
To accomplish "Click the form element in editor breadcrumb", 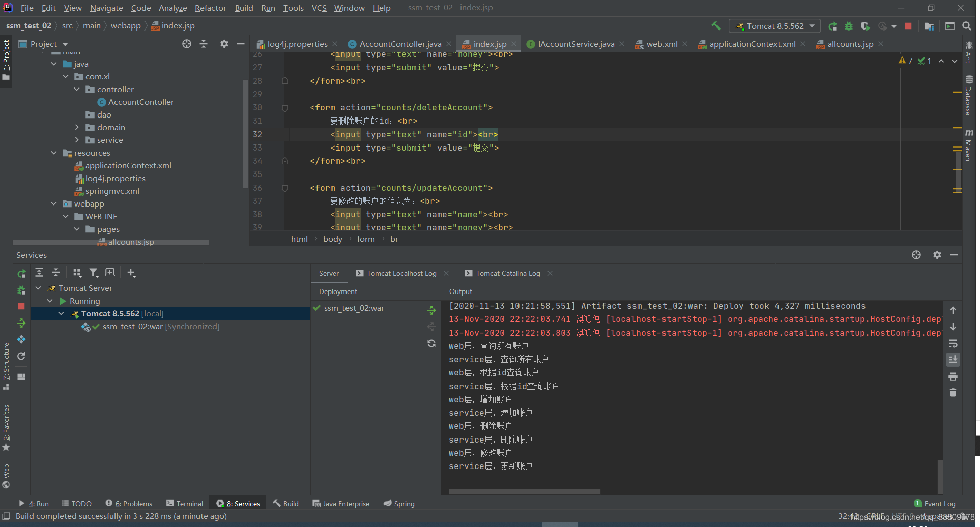I will coord(366,239).
